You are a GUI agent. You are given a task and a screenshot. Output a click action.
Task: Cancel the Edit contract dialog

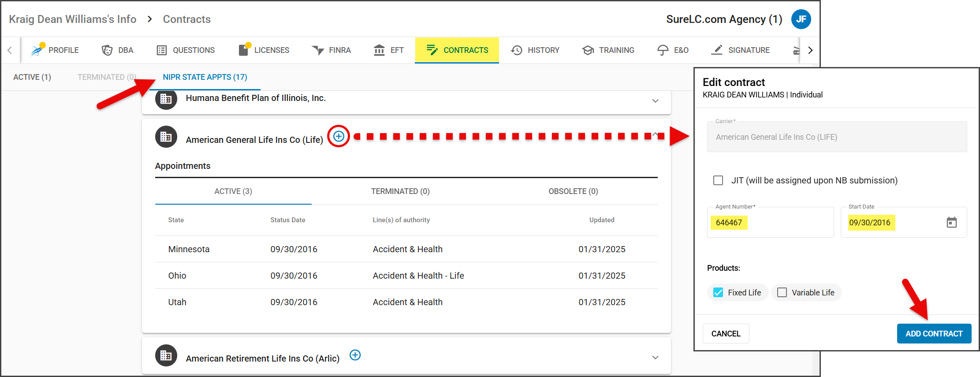pos(726,334)
